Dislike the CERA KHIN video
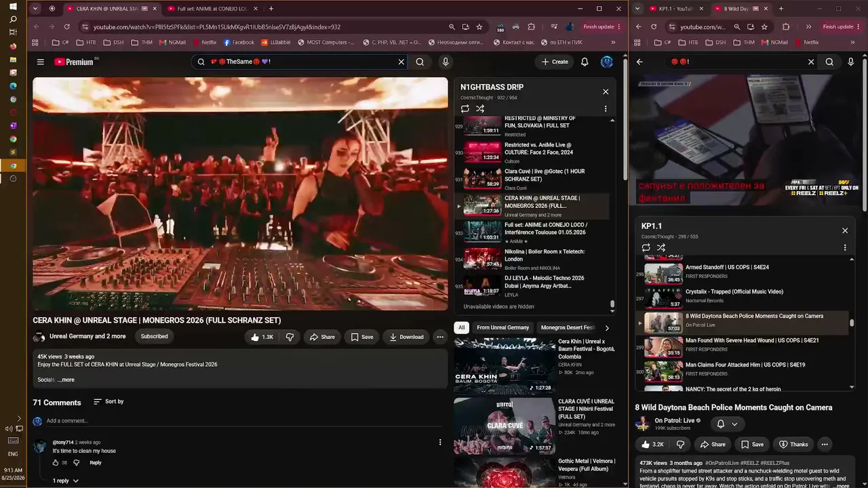Screen dimensions: 868x488 [x=290, y=337]
